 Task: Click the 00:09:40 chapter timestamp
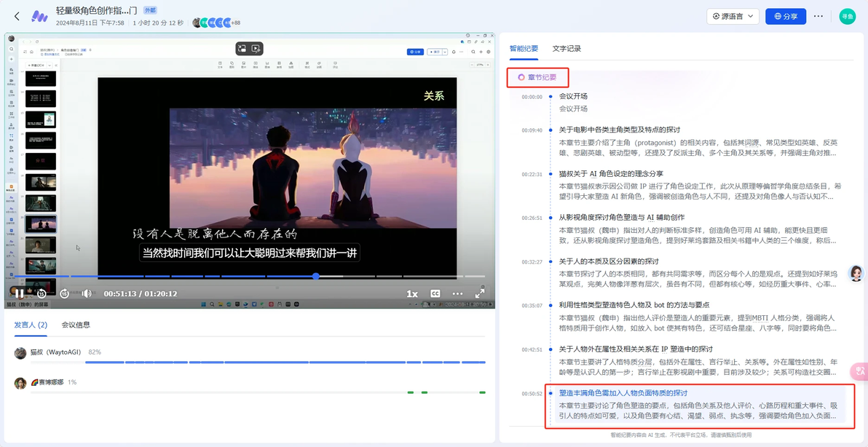[x=532, y=130]
